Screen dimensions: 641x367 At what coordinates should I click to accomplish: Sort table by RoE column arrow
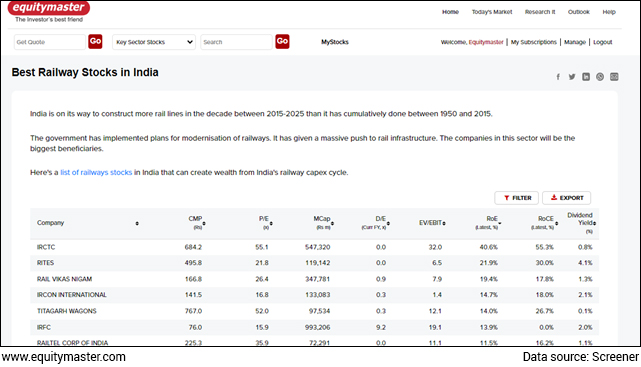click(500, 223)
